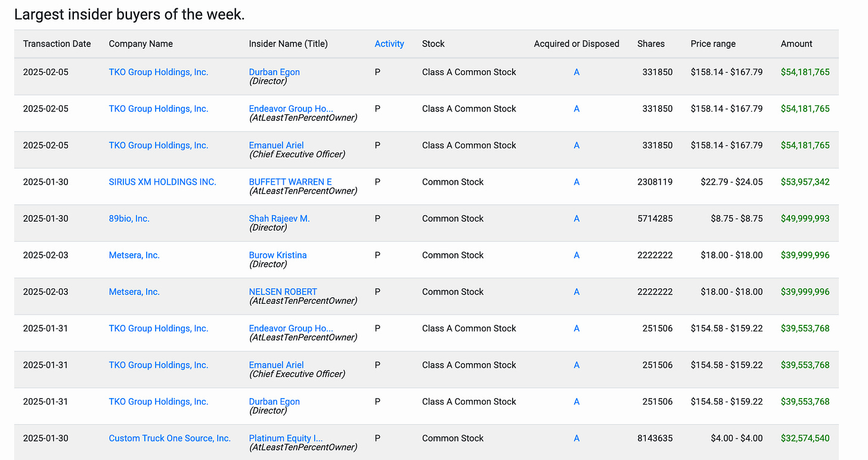Select the 5714285 shares value
868x460 pixels.
pyautogui.click(x=655, y=219)
